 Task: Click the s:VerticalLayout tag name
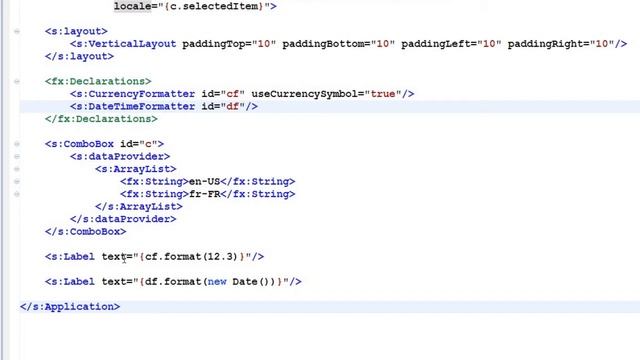[126, 44]
